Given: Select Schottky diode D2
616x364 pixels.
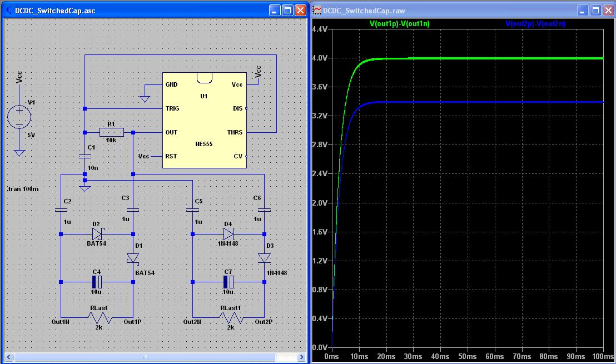Looking at the screenshot, I should [97, 234].
